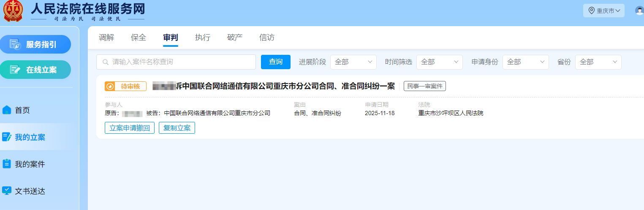Click the 查询 search button
Image resolution: width=644 pixels, height=210 pixels.
coord(276,62)
